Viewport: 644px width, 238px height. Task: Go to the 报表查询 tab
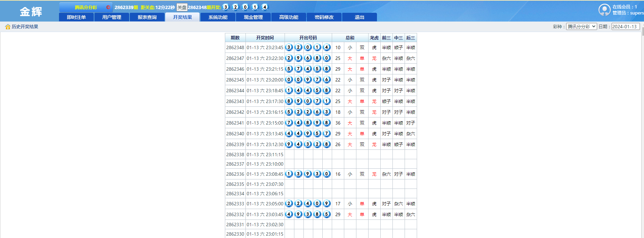coord(147,17)
